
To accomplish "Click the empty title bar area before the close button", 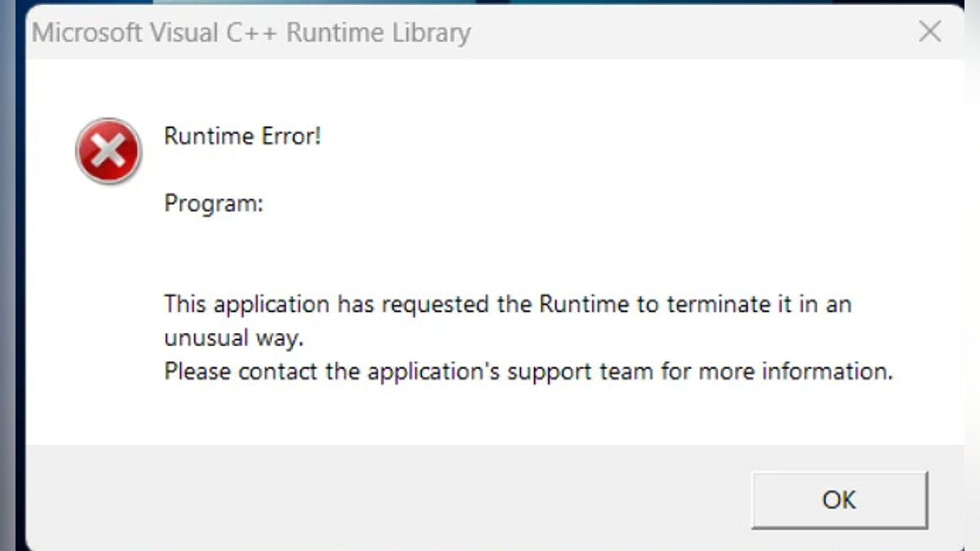I will point(694,33).
